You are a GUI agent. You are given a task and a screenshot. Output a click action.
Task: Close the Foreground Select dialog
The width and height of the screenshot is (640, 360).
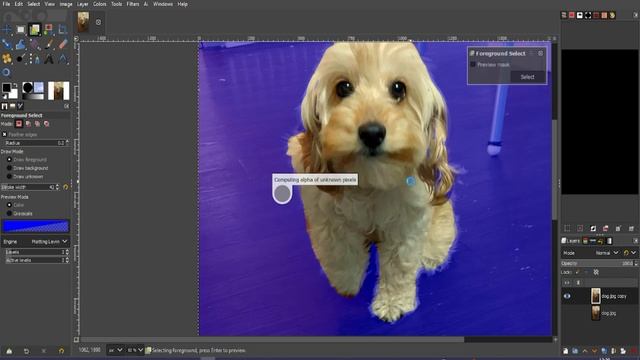coord(540,53)
